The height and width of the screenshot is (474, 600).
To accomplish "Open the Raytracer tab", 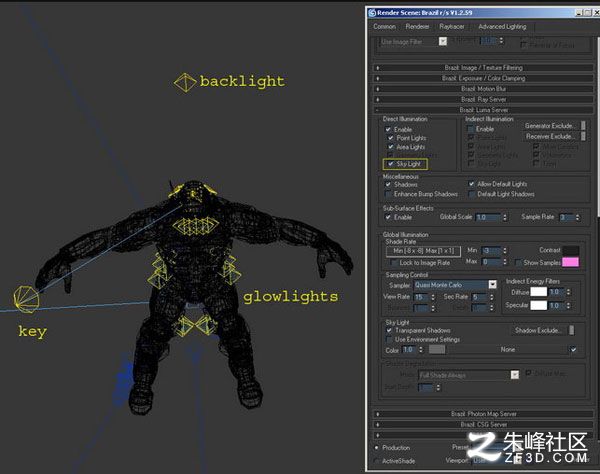I will click(x=452, y=26).
